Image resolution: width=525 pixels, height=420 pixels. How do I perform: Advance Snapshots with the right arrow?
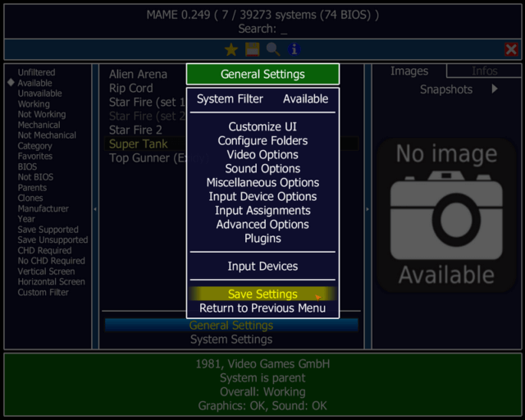pyautogui.click(x=495, y=89)
